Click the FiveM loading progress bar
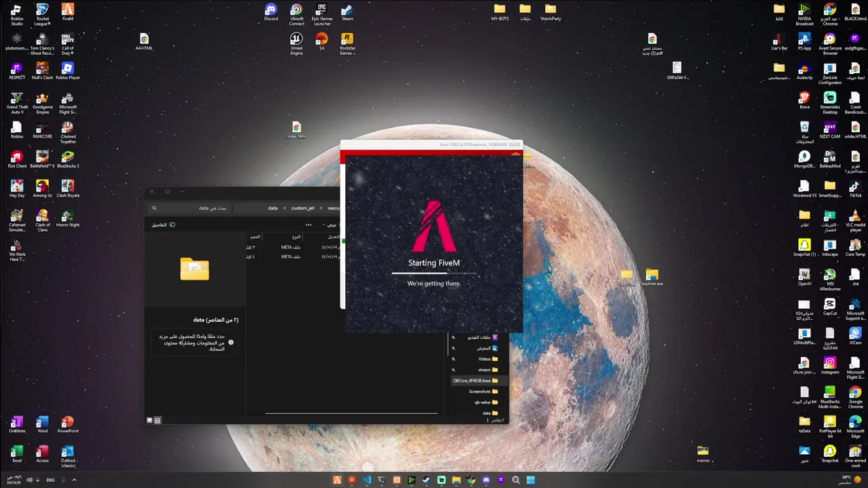 click(x=434, y=273)
